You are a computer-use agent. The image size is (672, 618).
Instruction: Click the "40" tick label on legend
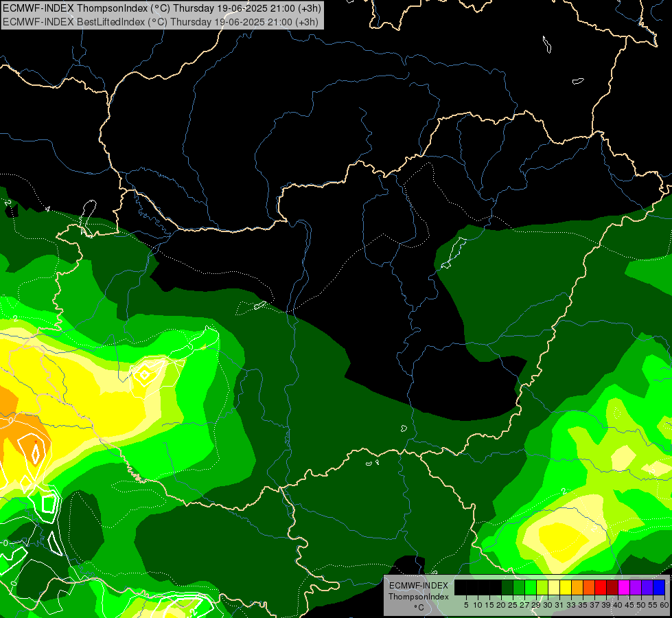pos(618,605)
